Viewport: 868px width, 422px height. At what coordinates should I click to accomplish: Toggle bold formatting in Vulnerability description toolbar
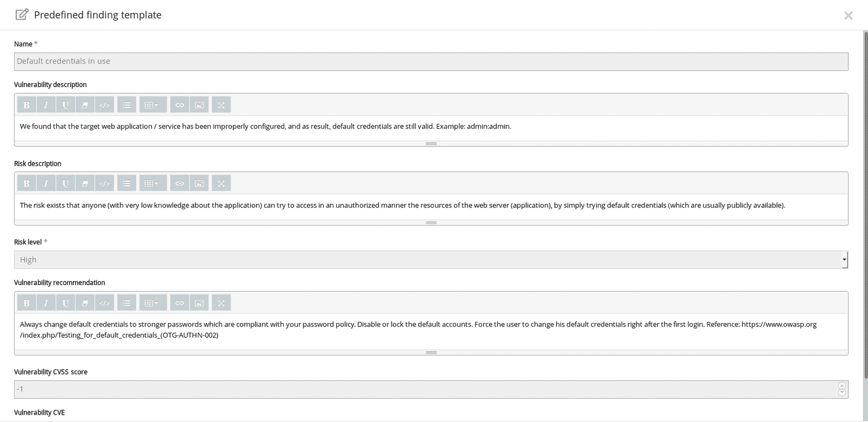tap(26, 104)
